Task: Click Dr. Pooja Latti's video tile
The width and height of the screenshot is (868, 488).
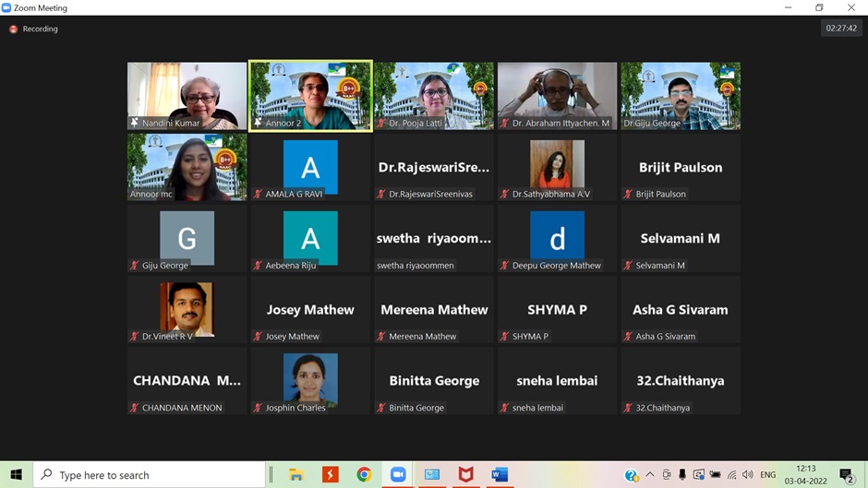Action: pyautogui.click(x=434, y=96)
